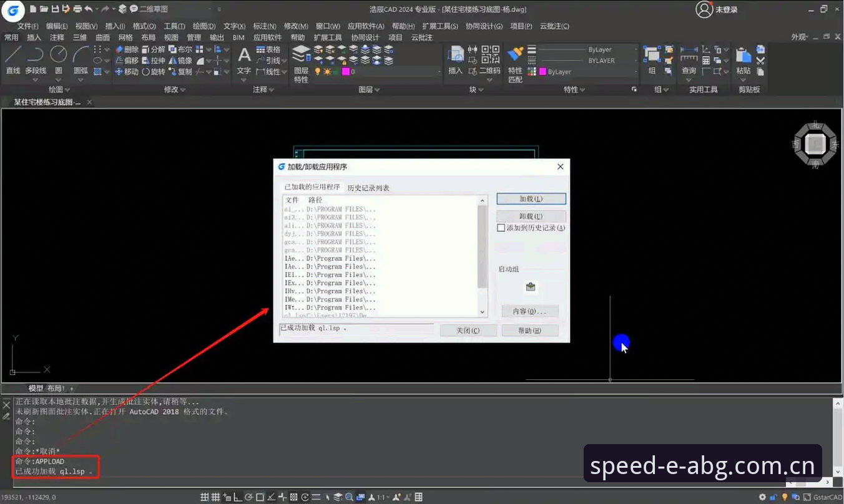Expand the 图层 panel
The width and height of the screenshot is (844, 504).
pos(369,90)
